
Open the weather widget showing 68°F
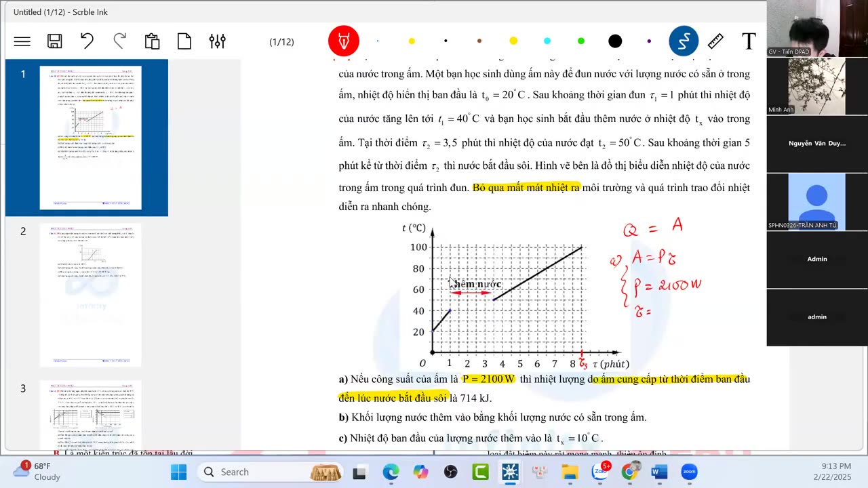[37, 472]
